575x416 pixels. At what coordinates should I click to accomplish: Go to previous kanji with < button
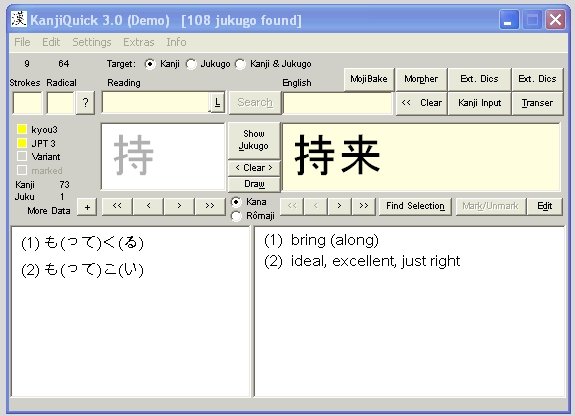[148, 206]
